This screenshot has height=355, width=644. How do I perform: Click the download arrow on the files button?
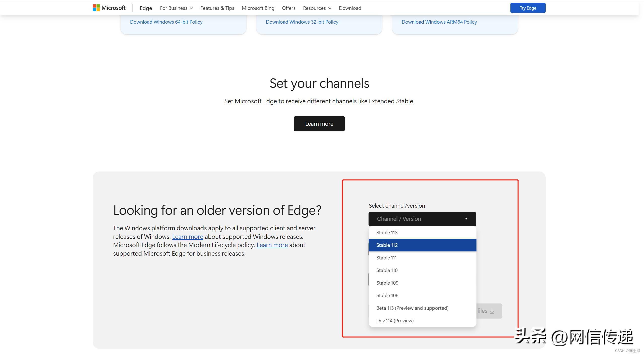coord(492,311)
